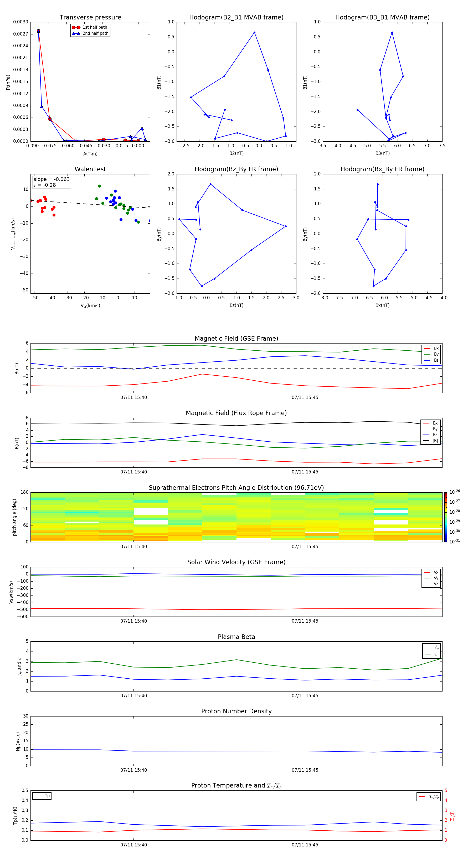Click "07/11 15:40" tick under GSE magnetic field plot
The height and width of the screenshot is (868, 473).
pyautogui.click(x=134, y=398)
